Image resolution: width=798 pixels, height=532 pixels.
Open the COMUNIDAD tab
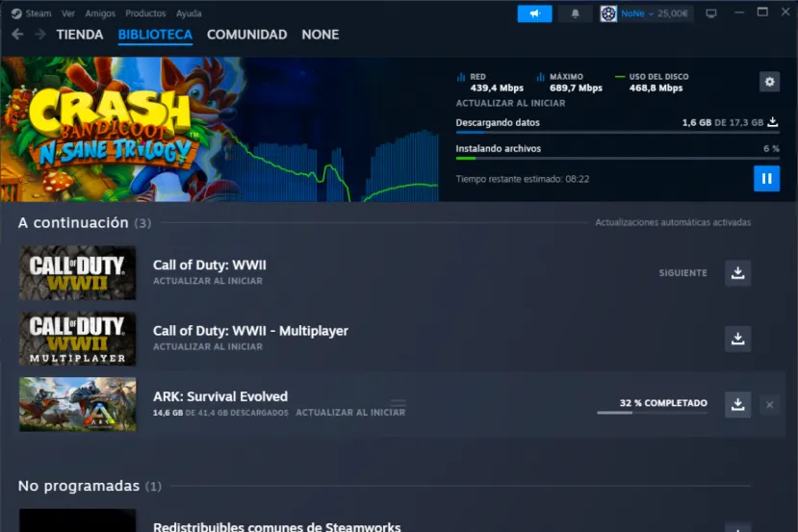point(246,35)
